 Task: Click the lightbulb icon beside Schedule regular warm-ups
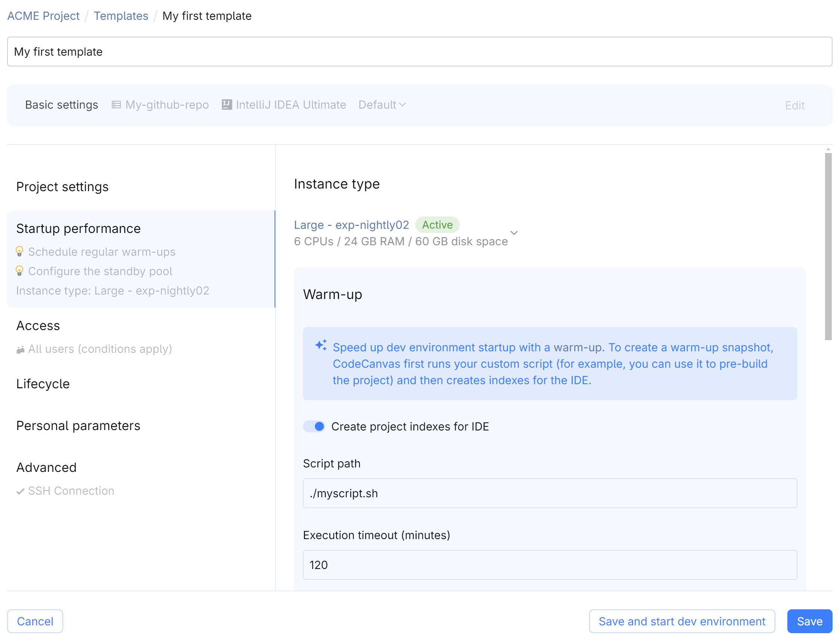point(19,252)
